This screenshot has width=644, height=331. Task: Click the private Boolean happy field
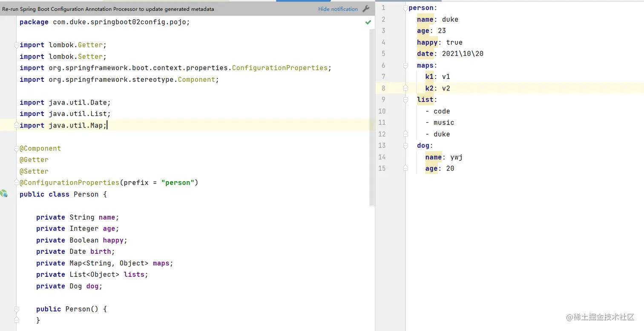click(82, 240)
